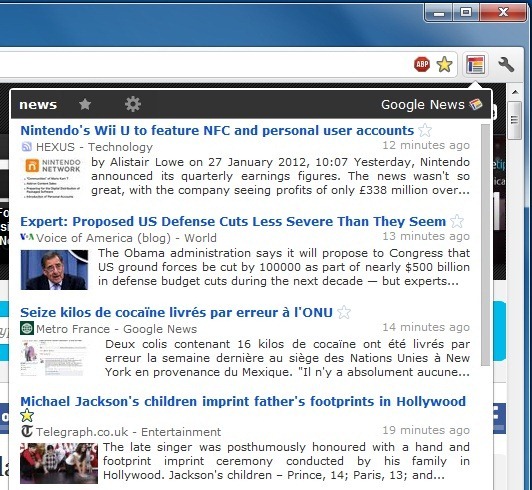Click the Nintendo article summary text
Viewport: 532px width, 490px height.
point(280,176)
